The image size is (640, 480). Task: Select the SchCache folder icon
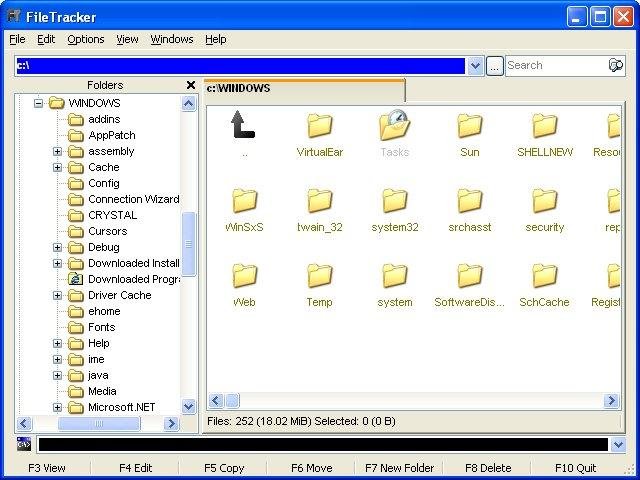544,276
